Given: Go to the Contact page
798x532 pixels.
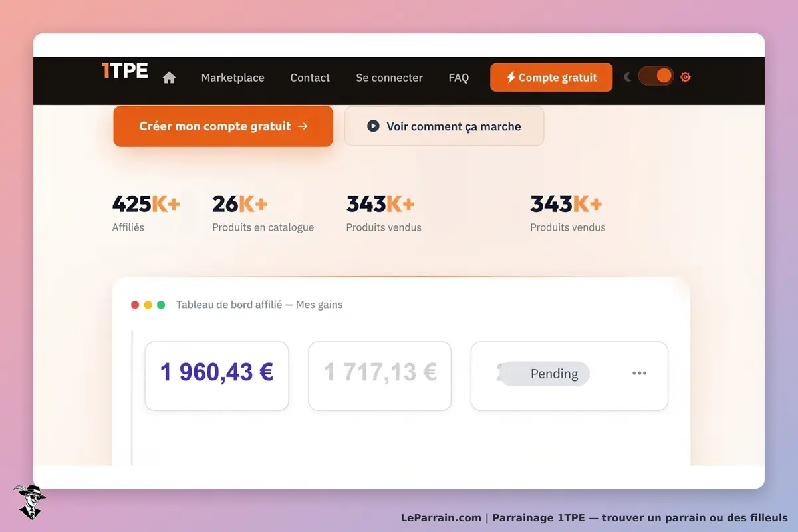Looking at the screenshot, I should (310, 78).
